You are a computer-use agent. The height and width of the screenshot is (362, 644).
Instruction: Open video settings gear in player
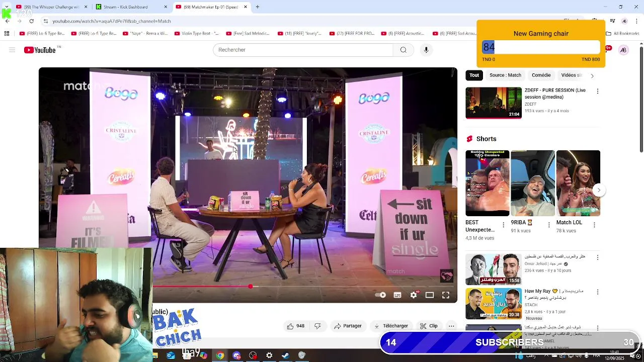414,295
